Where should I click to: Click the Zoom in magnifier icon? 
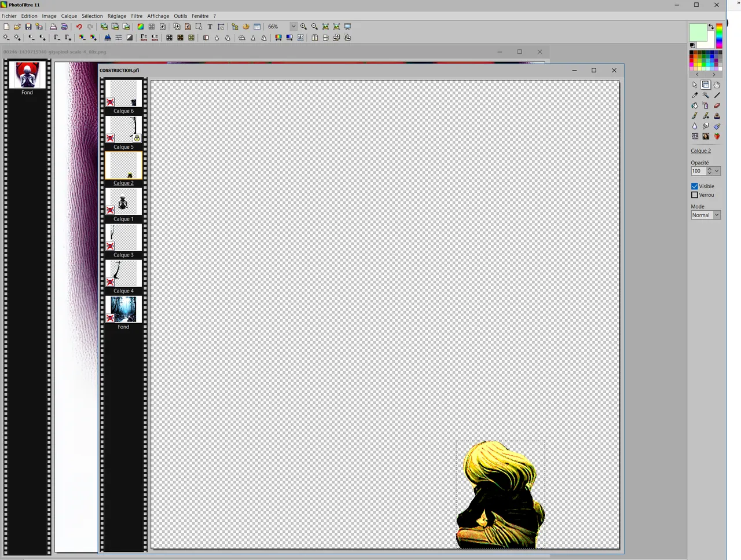pyautogui.click(x=303, y=27)
